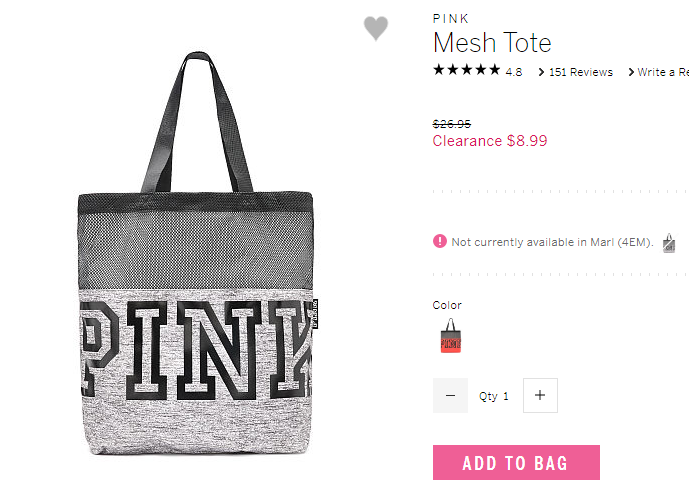Decrease quantity with the minus button
Screen dimensions: 689x496
click(x=450, y=395)
